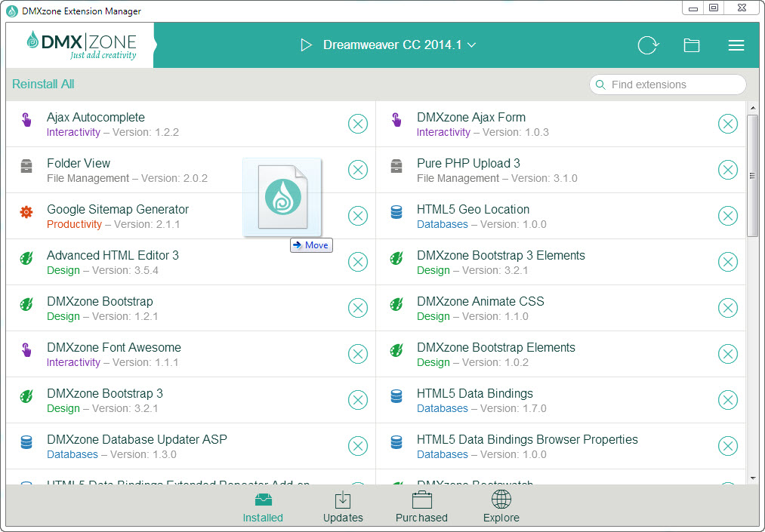This screenshot has width=765, height=532.
Task: Uninstall DMXzone Font Awesome extension
Action: 358,353
